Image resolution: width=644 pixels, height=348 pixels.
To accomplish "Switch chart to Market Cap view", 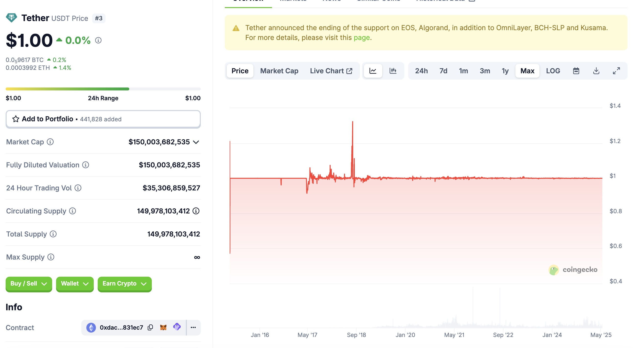I will pos(279,71).
